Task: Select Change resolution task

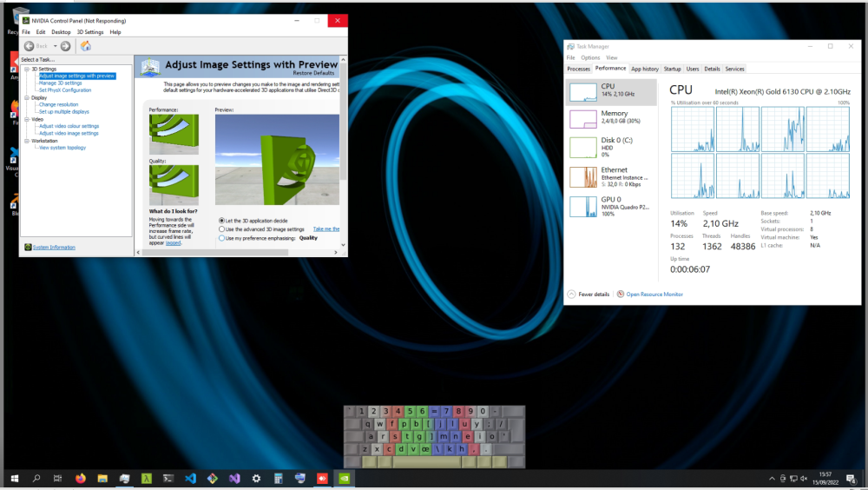Action: point(59,105)
